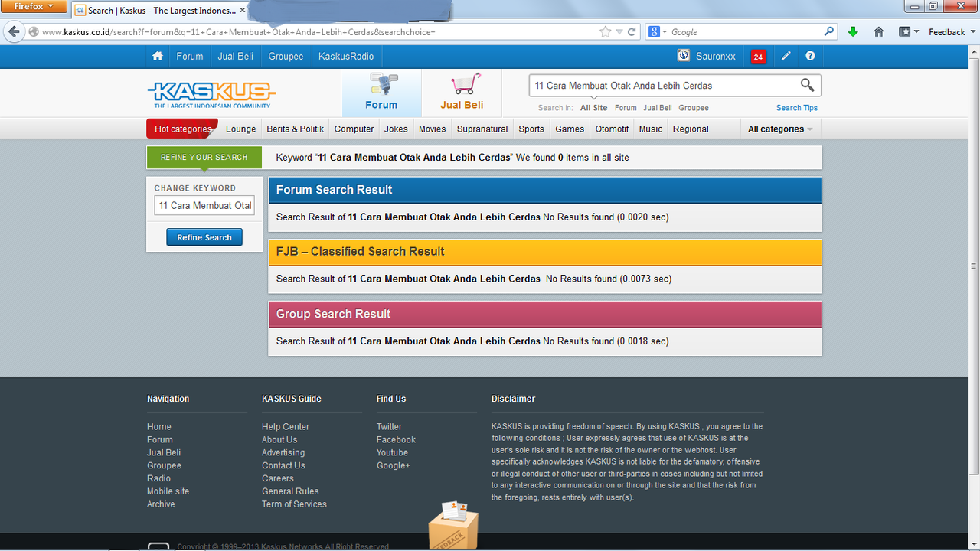Open General Rules footer link
980x551 pixels.
(290, 491)
